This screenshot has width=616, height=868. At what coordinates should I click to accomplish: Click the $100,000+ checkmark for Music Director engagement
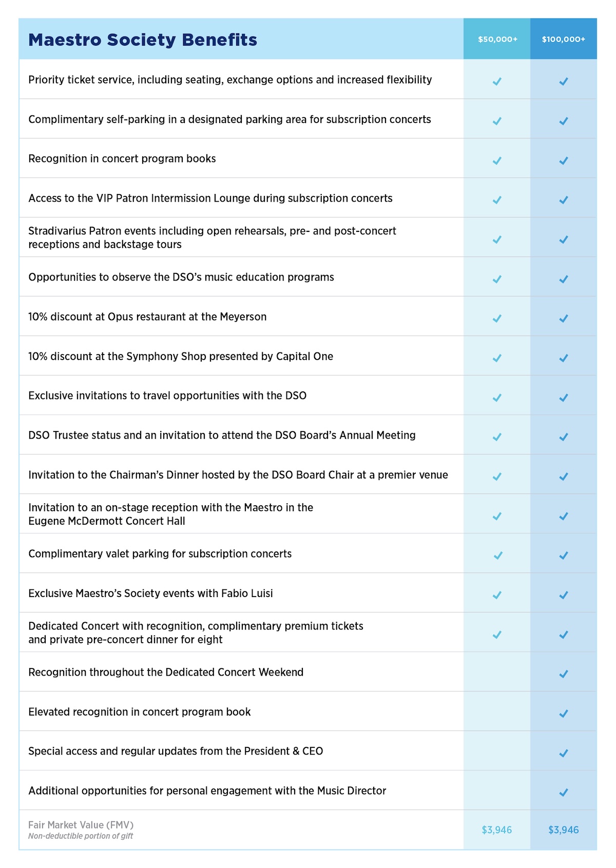564,793
